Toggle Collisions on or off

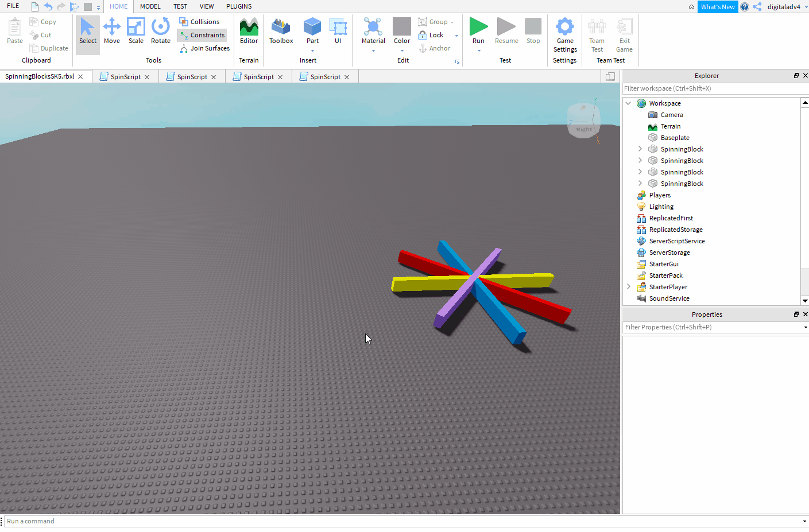[199, 22]
